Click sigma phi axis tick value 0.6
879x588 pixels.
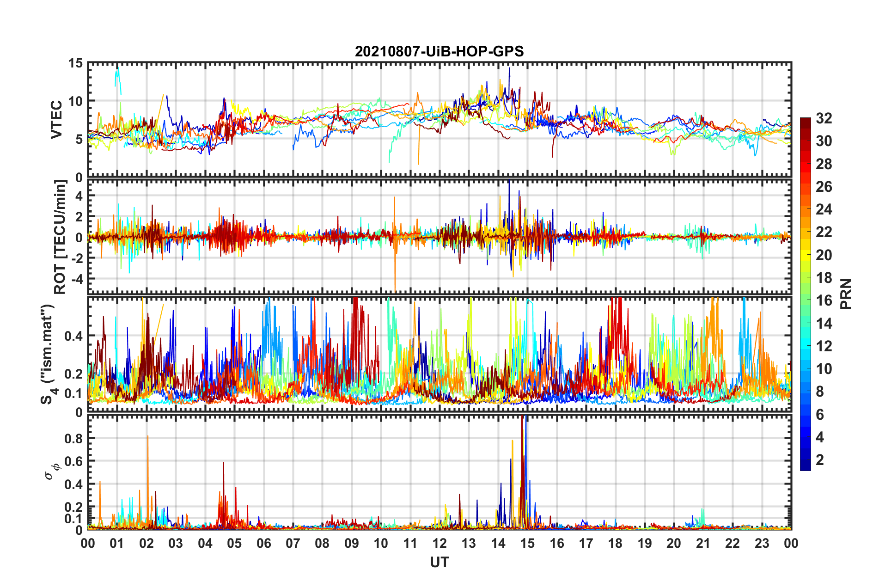point(74,461)
